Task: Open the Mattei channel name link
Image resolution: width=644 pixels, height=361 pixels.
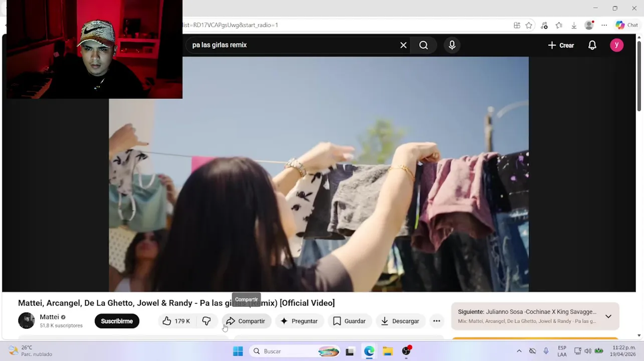Action: click(49, 317)
